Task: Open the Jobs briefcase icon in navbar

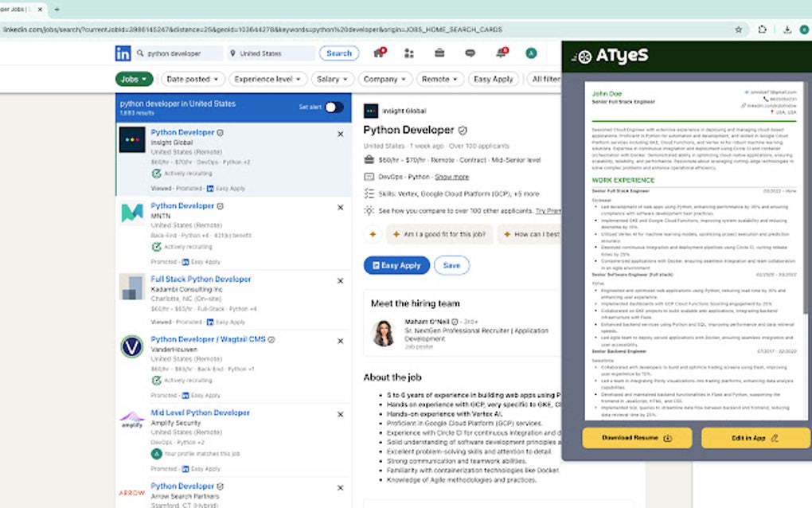Action: pos(439,53)
